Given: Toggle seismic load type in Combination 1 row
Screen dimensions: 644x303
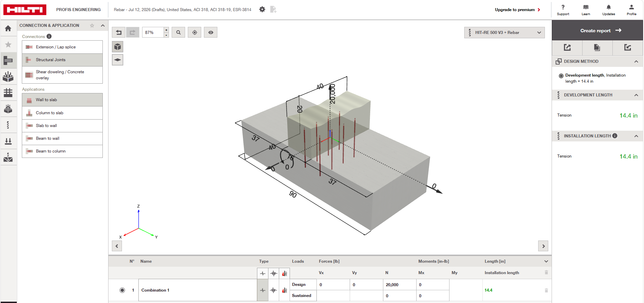Looking at the screenshot, I should [x=274, y=290].
